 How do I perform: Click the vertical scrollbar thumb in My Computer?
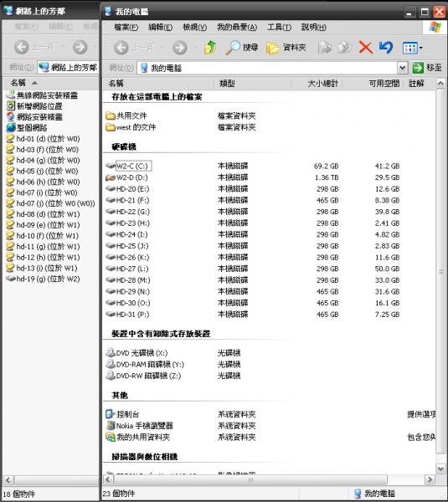[x=440, y=271]
